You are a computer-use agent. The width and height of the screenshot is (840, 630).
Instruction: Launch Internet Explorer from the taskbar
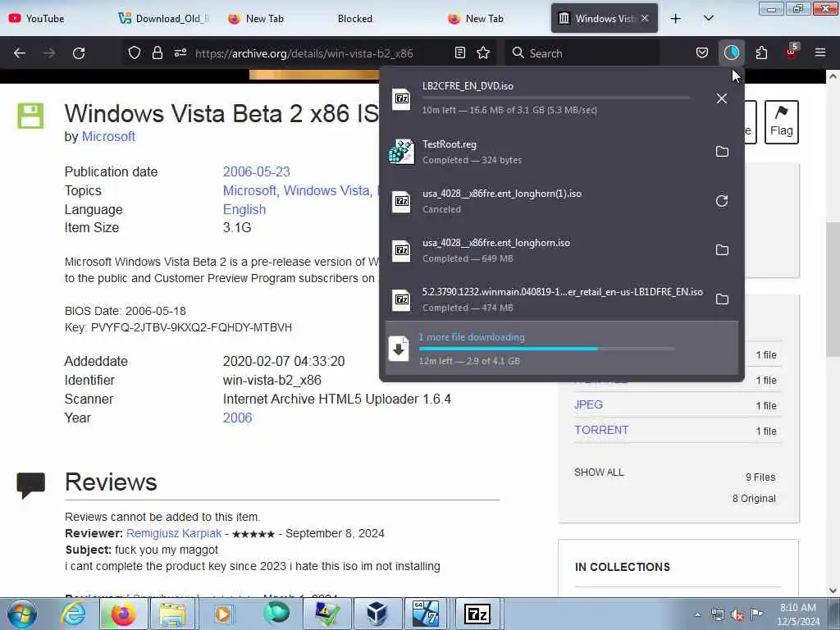pos(73,614)
